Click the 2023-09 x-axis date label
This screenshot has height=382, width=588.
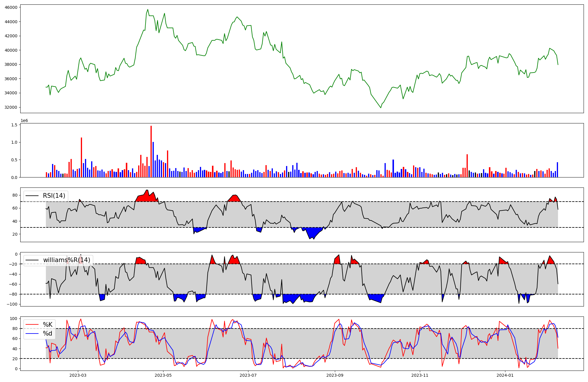click(335, 375)
